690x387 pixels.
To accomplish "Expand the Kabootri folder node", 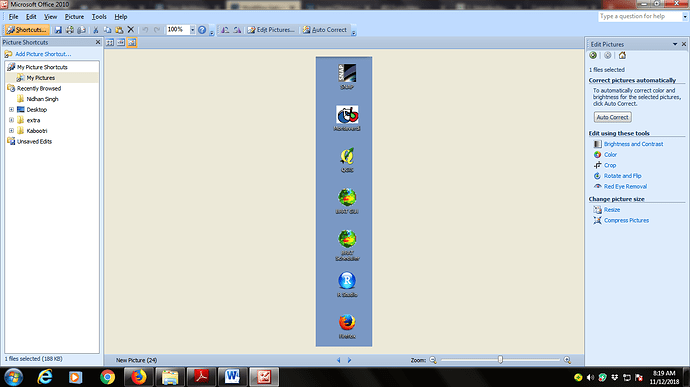I will click(11, 131).
